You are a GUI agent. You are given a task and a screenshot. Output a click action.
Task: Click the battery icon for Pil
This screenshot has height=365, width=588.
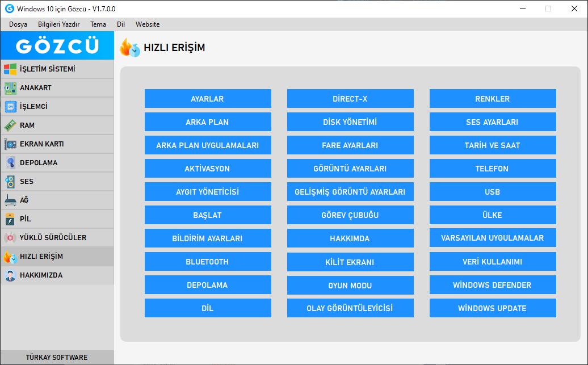tap(10, 219)
